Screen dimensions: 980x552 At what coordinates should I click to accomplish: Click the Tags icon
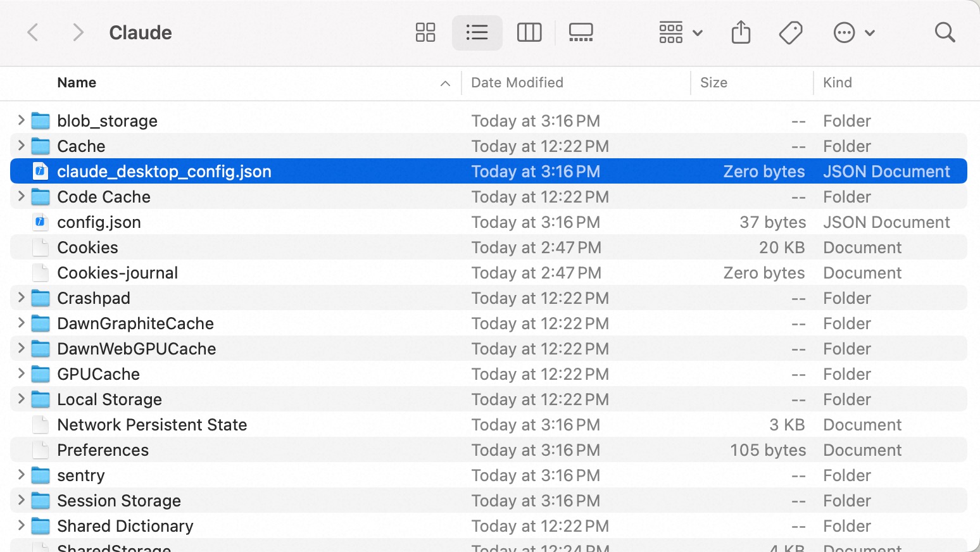click(791, 32)
